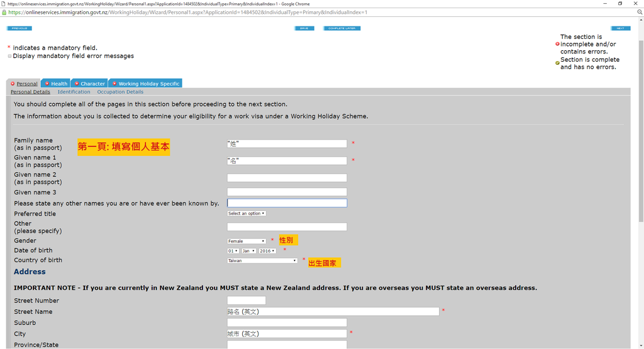This screenshot has height=349, width=644.
Task: Switch to the Character tab
Action: click(89, 84)
